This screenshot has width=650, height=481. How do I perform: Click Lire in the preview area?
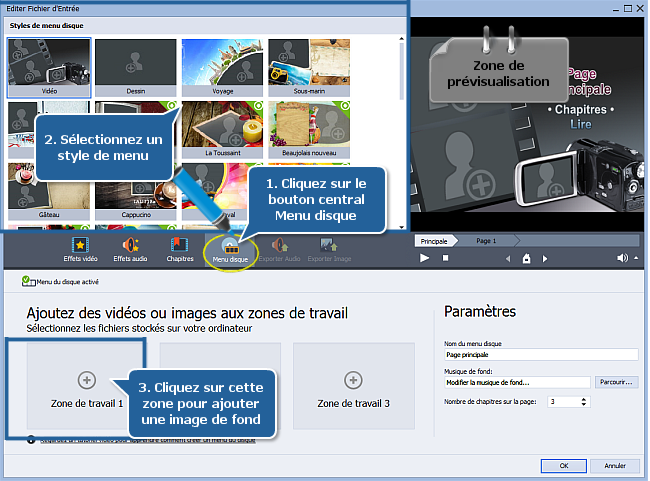coord(581,124)
